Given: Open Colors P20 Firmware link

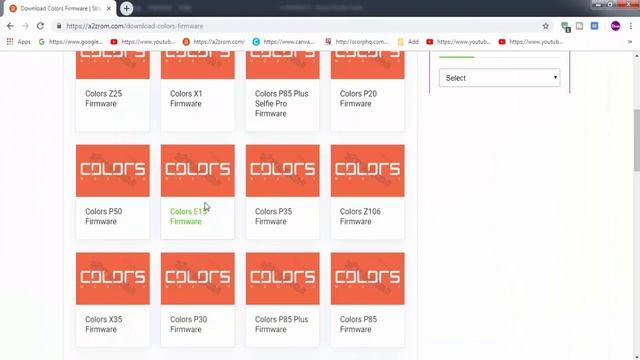Looking at the screenshot, I should click(358, 98).
